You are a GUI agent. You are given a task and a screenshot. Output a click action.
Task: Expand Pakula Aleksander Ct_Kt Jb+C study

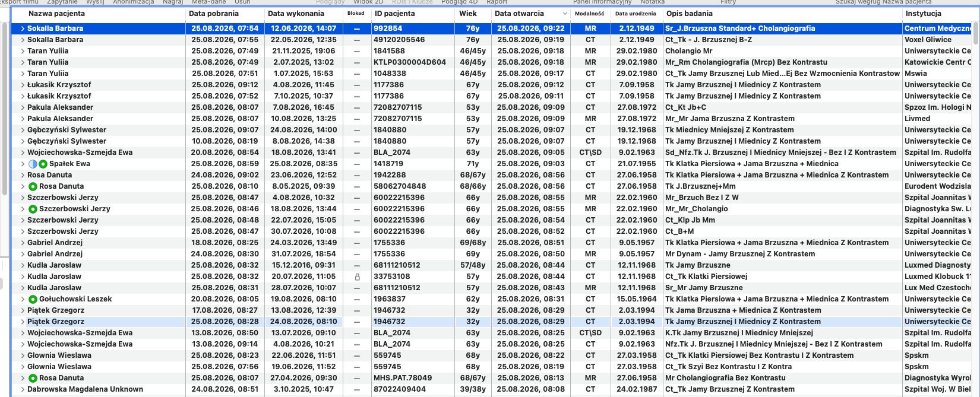(23, 107)
